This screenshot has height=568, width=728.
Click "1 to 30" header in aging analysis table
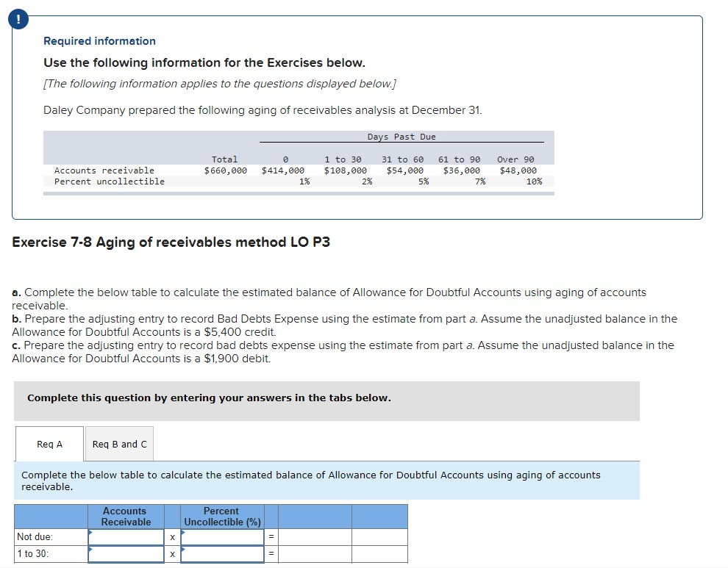coord(343,159)
